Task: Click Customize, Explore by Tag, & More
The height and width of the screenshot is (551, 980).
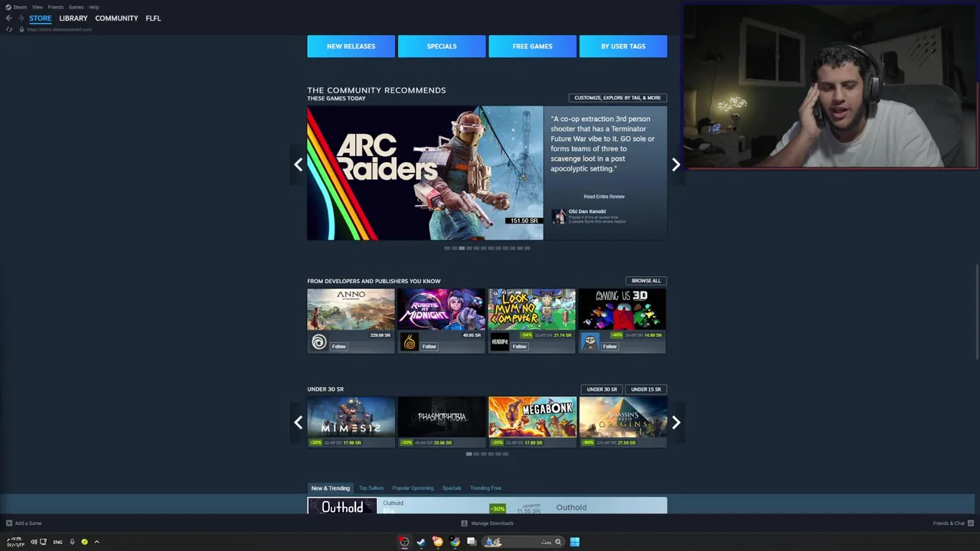Action: [x=617, y=98]
